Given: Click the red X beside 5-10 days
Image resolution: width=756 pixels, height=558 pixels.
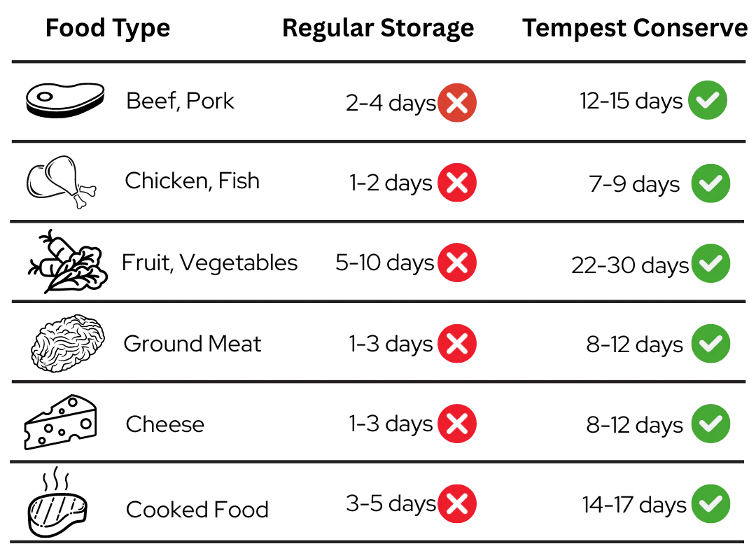Looking at the screenshot, I should tap(457, 263).
